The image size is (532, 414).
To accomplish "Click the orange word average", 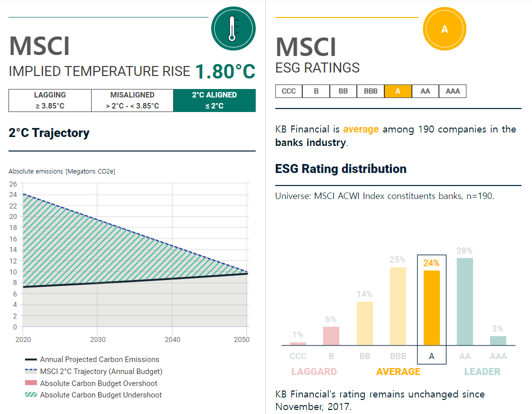I will (x=361, y=129).
